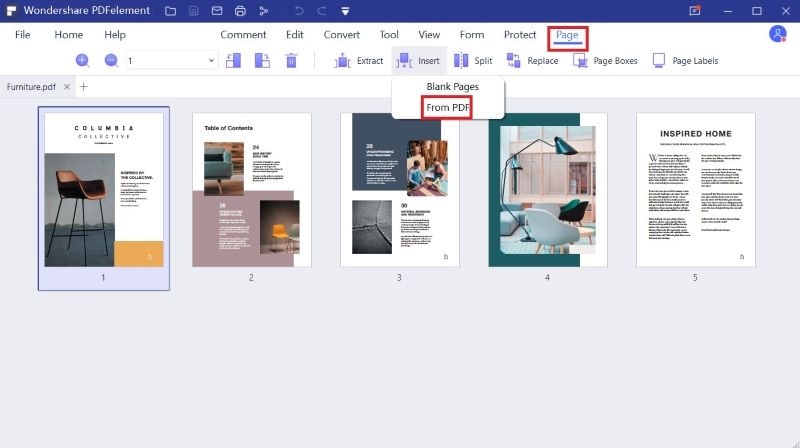Select the Furniture.pdf document tab
The height and width of the screenshot is (448, 800).
coord(31,87)
